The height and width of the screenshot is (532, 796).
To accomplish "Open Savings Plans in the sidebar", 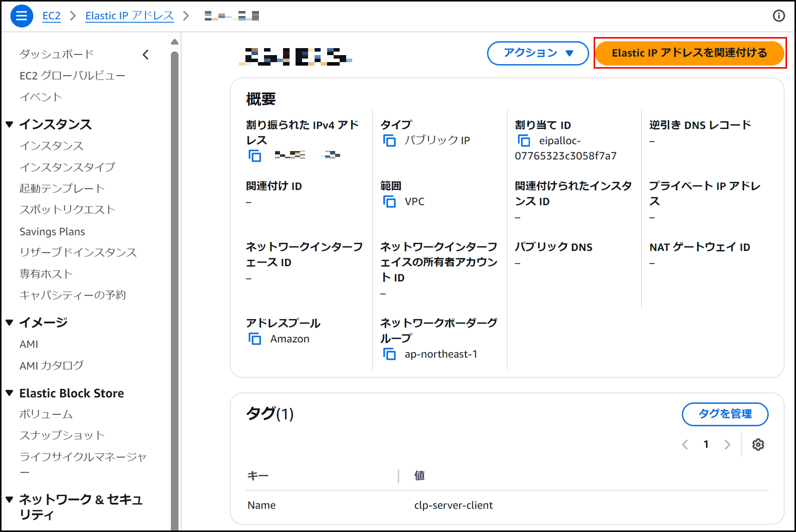I will [52, 231].
